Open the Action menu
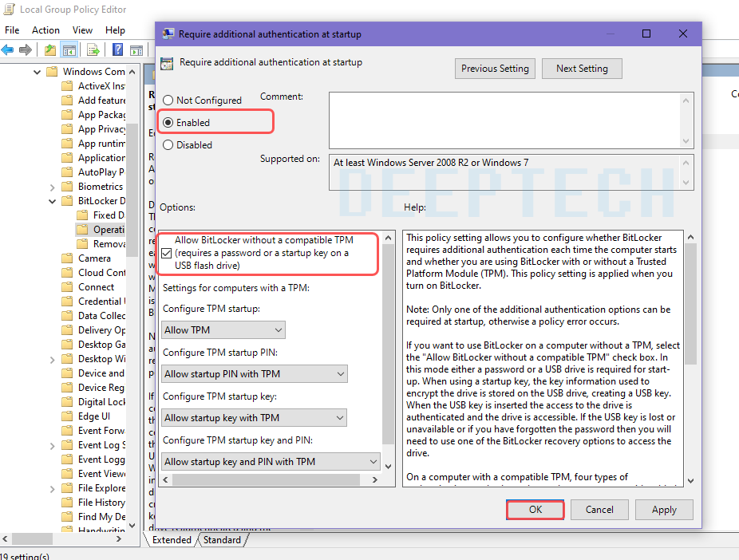 coord(45,30)
